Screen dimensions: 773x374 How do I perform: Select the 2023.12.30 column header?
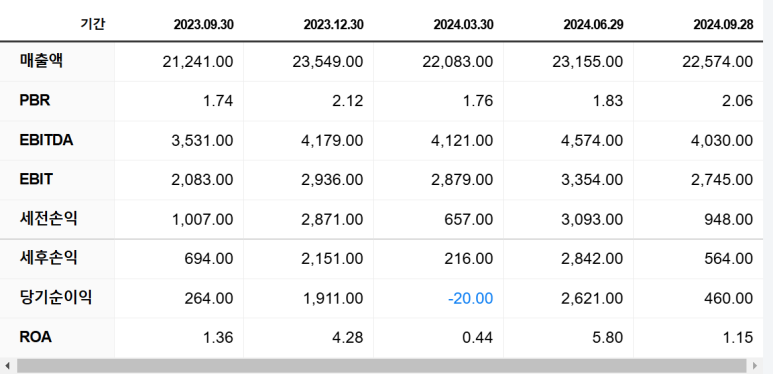pos(333,25)
